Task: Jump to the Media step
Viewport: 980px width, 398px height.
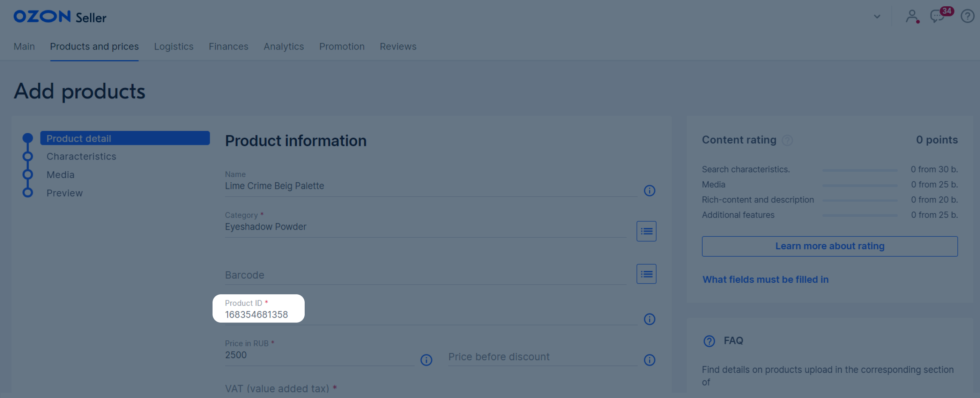Action: click(x=60, y=175)
